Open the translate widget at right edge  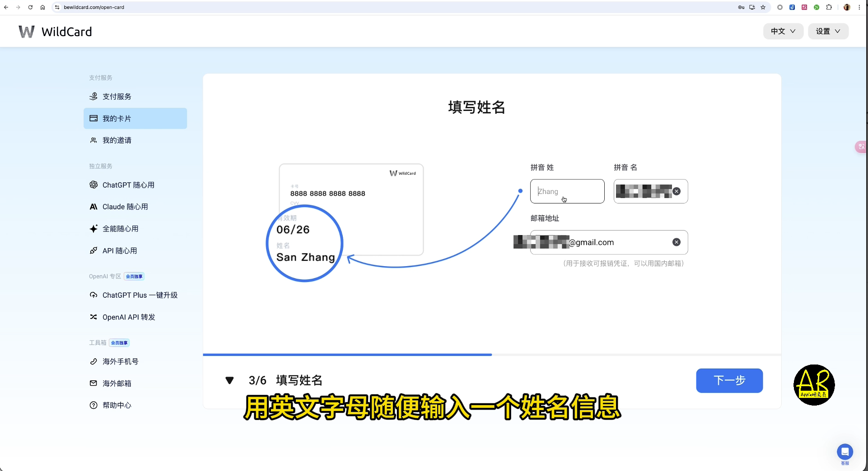[861, 147]
